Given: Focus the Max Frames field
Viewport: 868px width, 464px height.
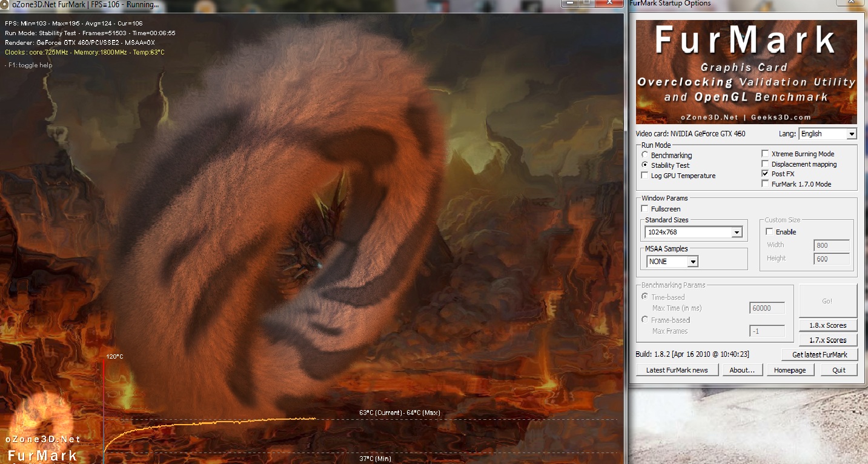Looking at the screenshot, I should pyautogui.click(x=767, y=331).
